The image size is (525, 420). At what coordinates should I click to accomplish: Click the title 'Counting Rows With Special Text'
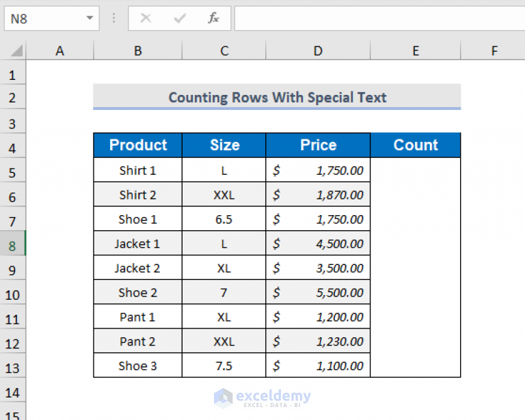point(278,97)
